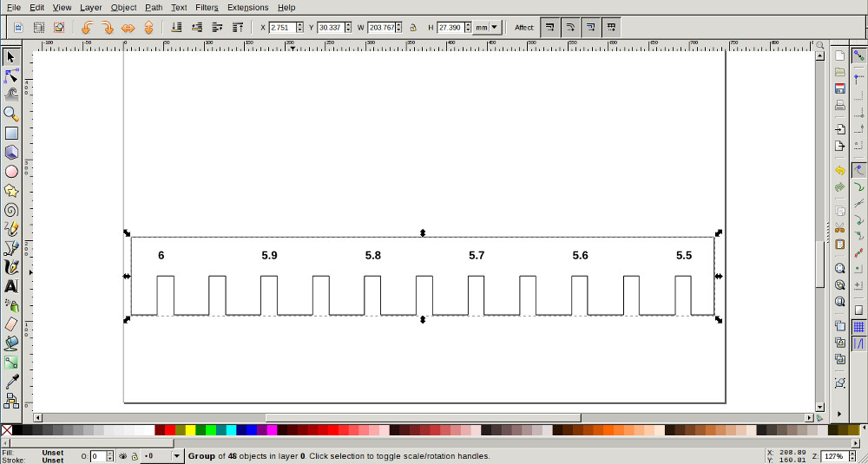Viewport: 868px width, 464px height.
Task: Open the File menu
Action: click(x=14, y=7)
